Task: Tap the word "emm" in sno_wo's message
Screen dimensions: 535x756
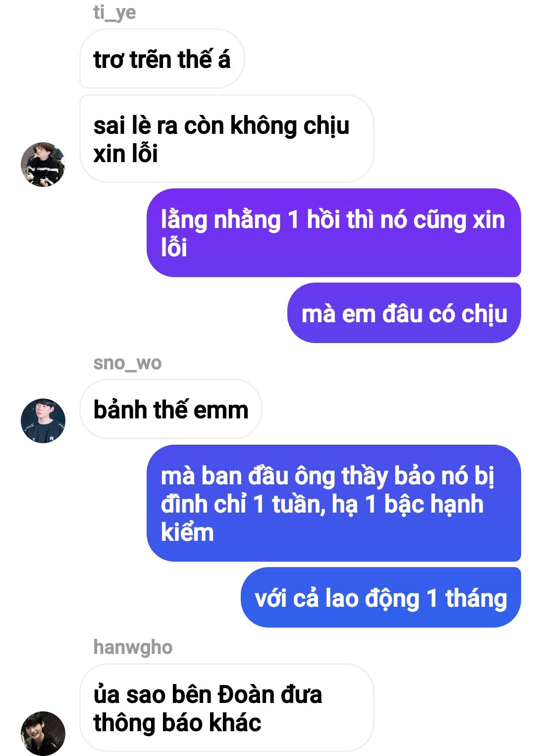Action: point(221,411)
